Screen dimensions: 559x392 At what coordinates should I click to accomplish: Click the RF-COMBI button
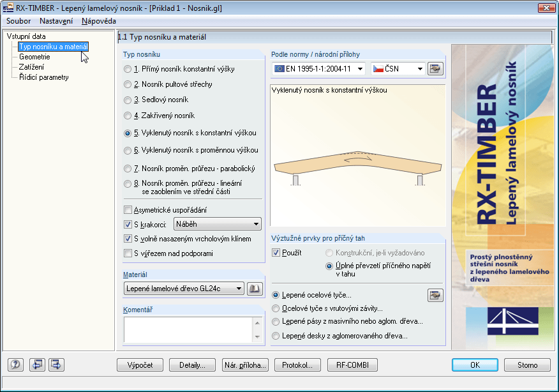tap(352, 365)
